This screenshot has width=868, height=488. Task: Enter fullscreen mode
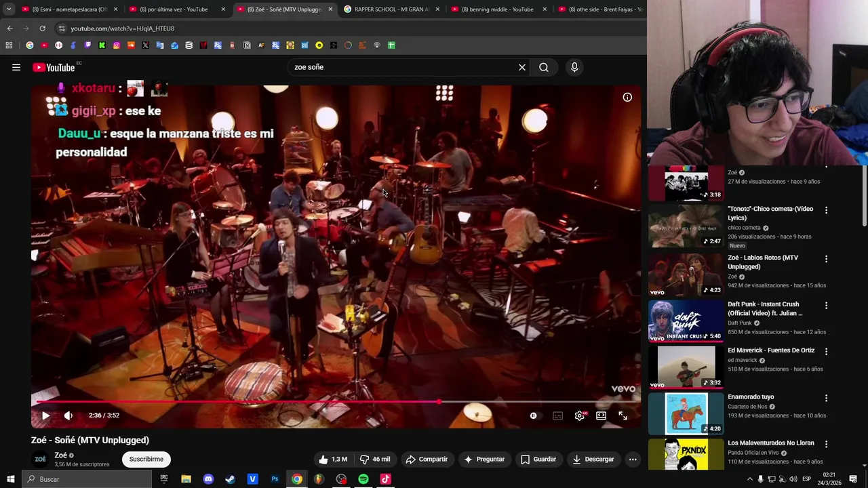click(x=623, y=415)
